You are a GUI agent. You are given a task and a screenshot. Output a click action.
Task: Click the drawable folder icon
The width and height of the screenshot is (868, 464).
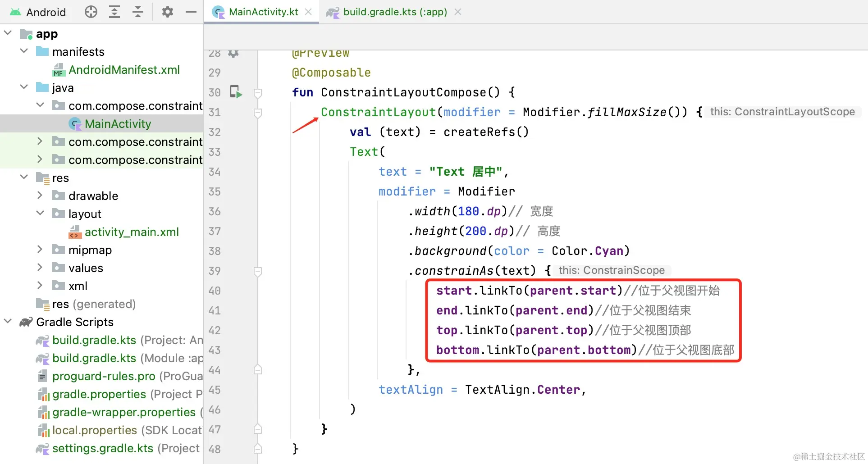point(59,195)
